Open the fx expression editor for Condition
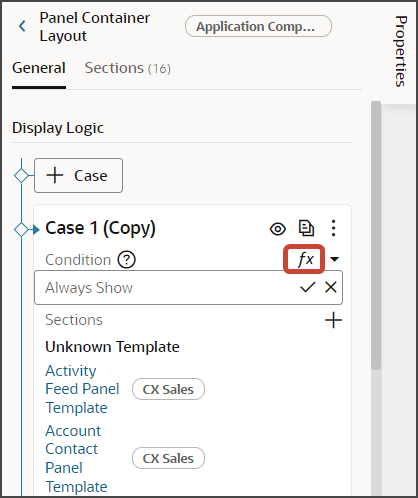The height and width of the screenshot is (498, 418). point(305,259)
